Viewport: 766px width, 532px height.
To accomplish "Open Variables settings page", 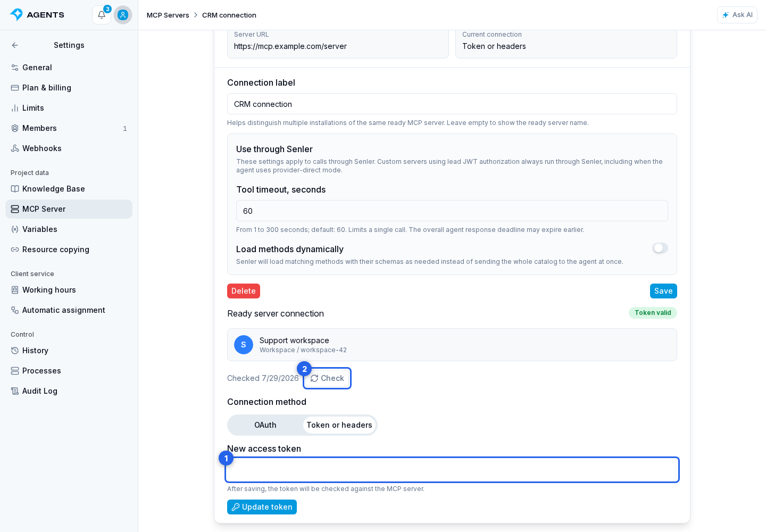I will pyautogui.click(x=69, y=229).
